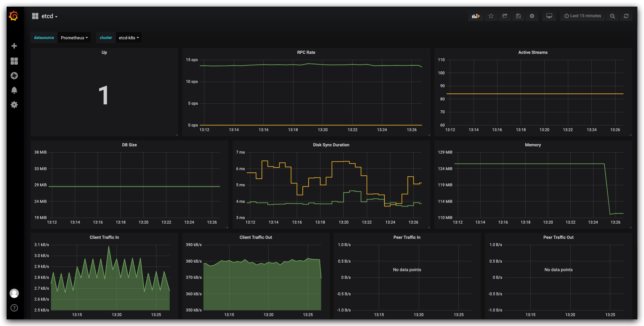
Task: Click the 390 kB/s axis label
Action: pyautogui.click(x=193, y=245)
